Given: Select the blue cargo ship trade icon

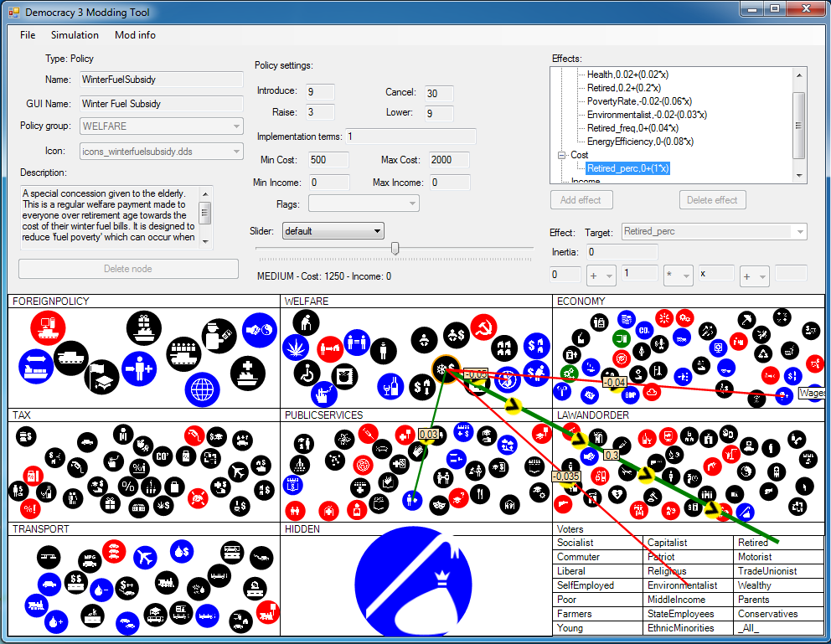Looking at the screenshot, I should [x=36, y=366].
